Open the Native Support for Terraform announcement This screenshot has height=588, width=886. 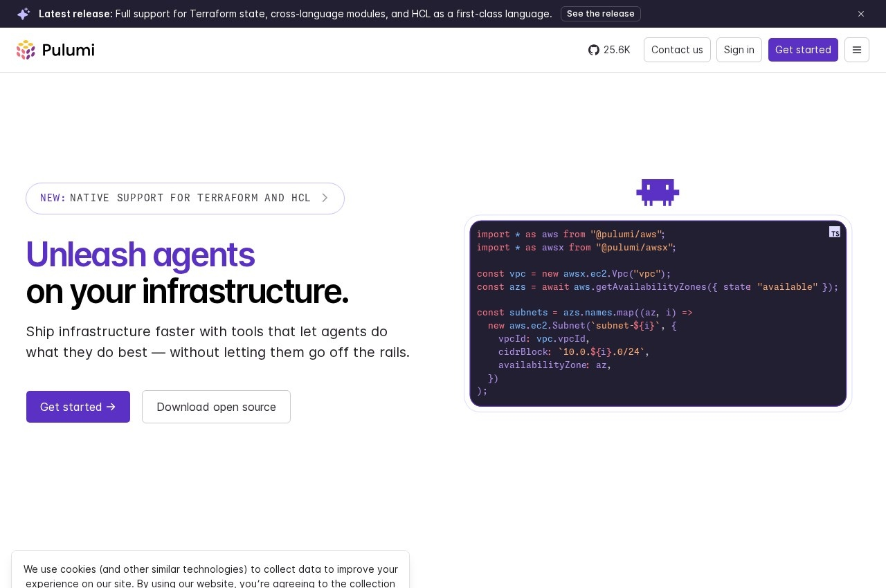click(185, 199)
